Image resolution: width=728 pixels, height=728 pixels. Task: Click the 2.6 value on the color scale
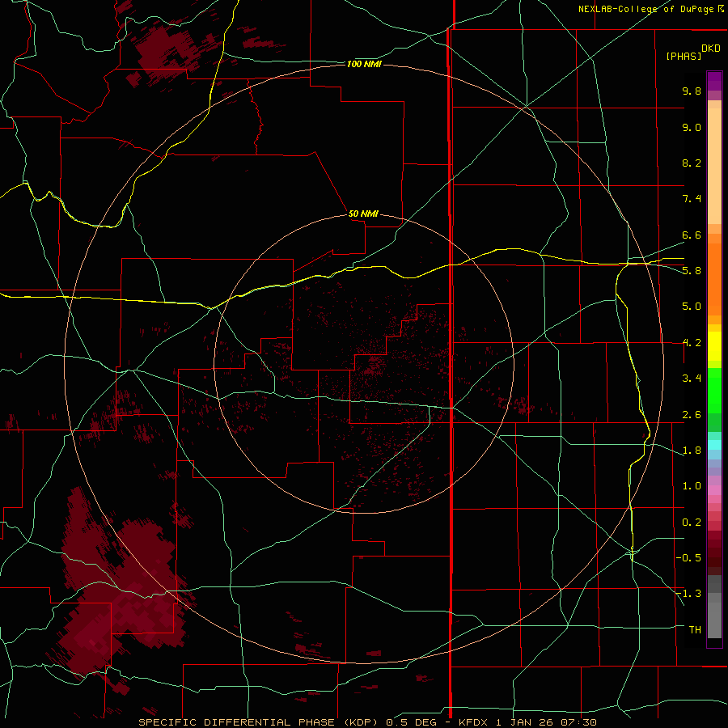(x=692, y=415)
